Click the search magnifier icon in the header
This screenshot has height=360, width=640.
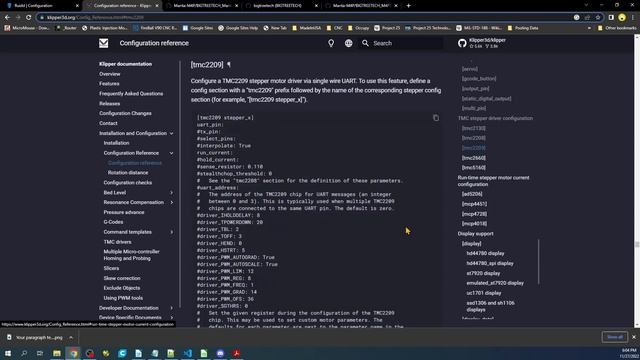pyautogui.click(x=365, y=43)
